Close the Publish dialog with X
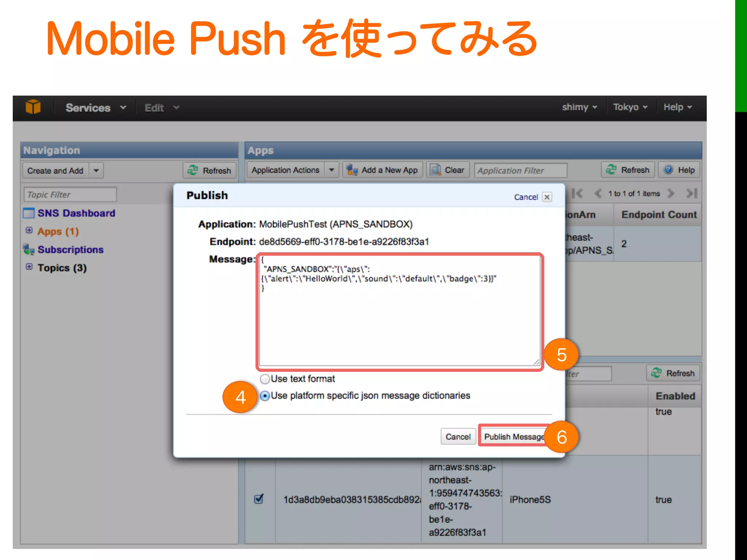This screenshot has width=747, height=560. [x=547, y=197]
